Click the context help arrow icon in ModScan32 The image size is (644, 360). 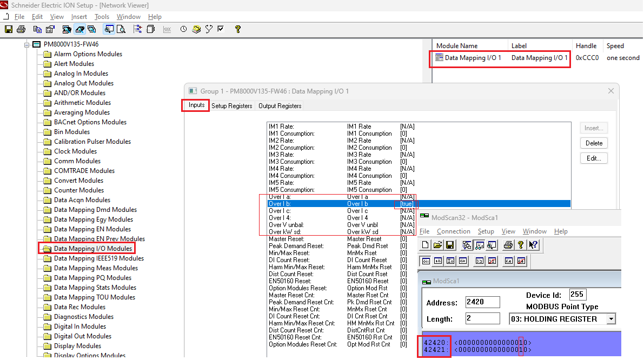pos(533,245)
